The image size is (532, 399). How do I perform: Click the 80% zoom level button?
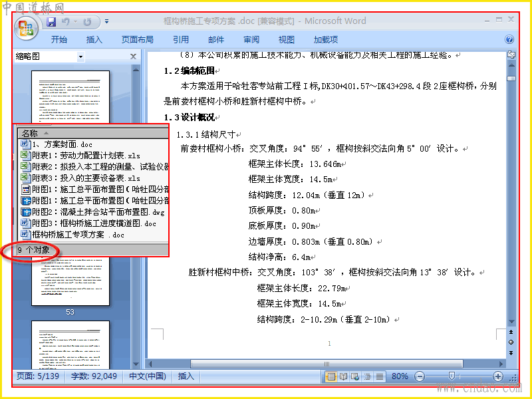tap(400, 376)
